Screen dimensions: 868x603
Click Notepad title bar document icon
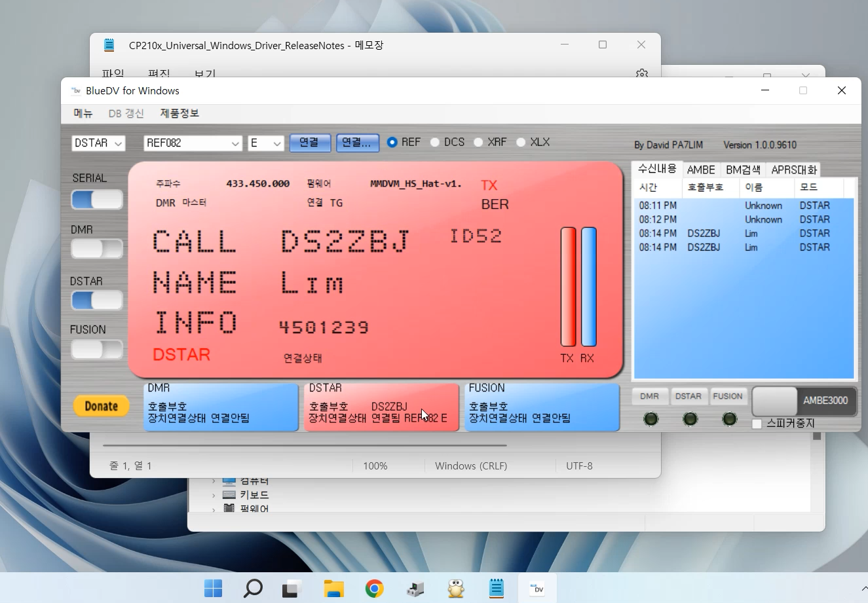pos(109,45)
